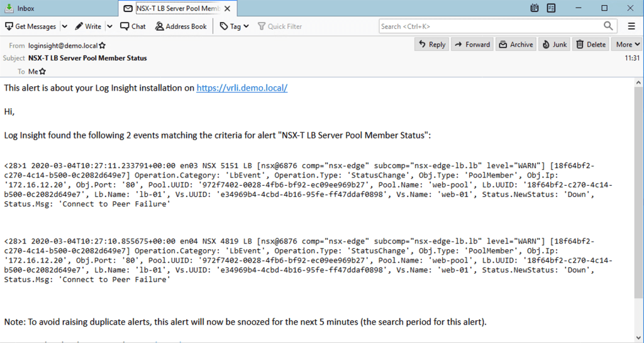Open the Thunderbird hamburger menu

click(x=631, y=26)
